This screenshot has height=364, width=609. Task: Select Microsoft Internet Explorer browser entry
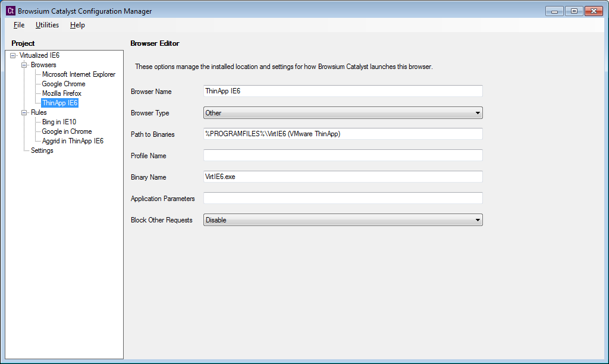pos(79,74)
